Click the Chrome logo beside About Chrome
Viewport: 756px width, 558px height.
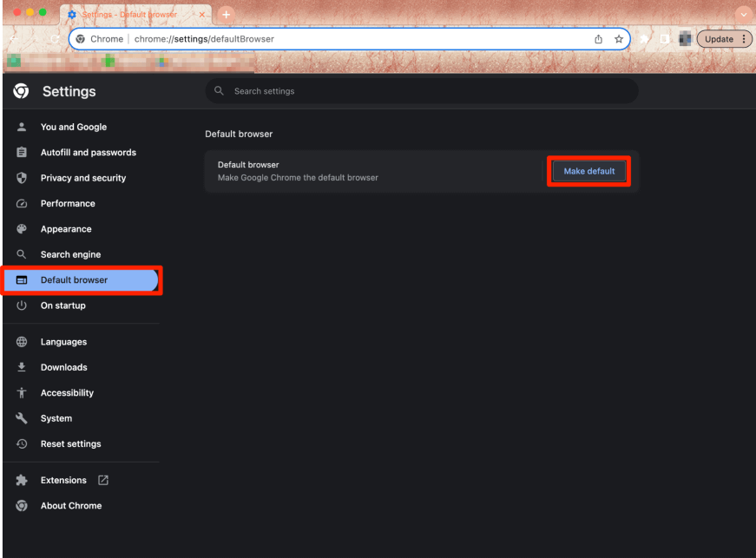(21, 505)
